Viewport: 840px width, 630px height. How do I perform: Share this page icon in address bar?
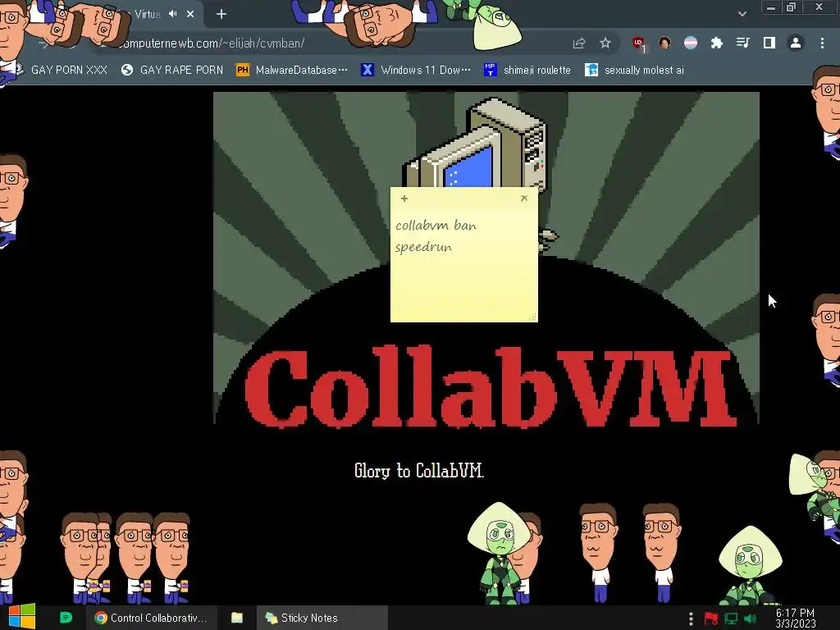click(x=578, y=43)
